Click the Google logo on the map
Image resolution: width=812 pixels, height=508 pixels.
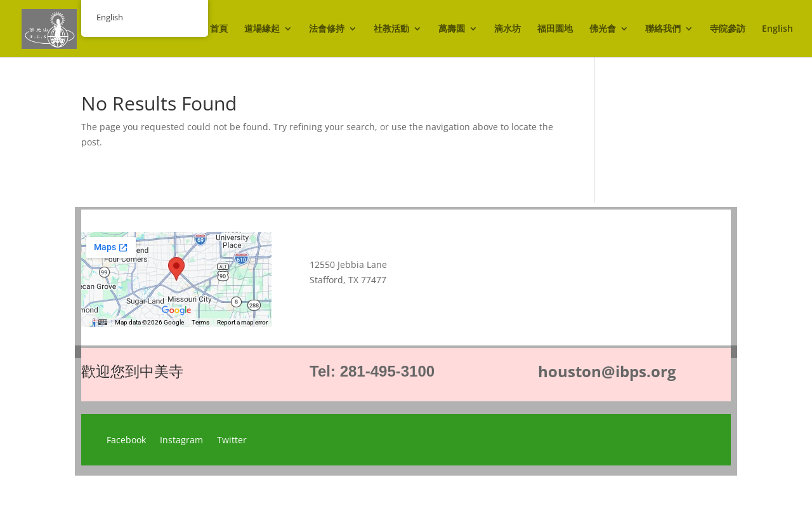(x=176, y=311)
